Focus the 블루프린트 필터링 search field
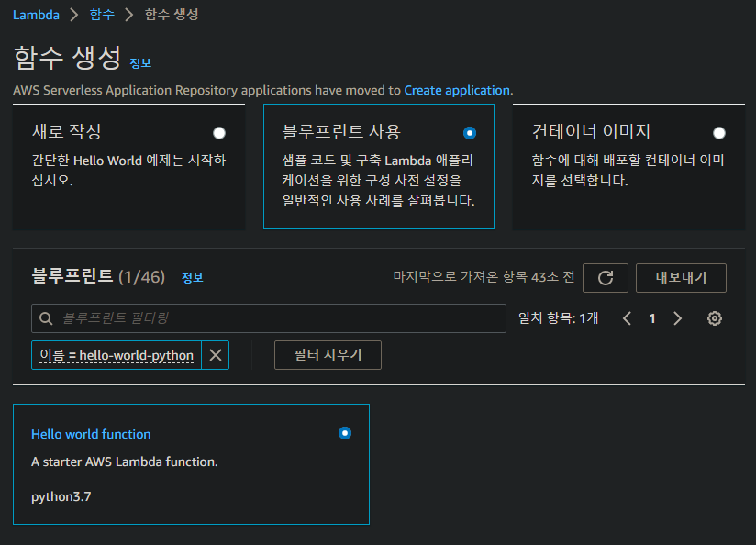 pos(269,318)
